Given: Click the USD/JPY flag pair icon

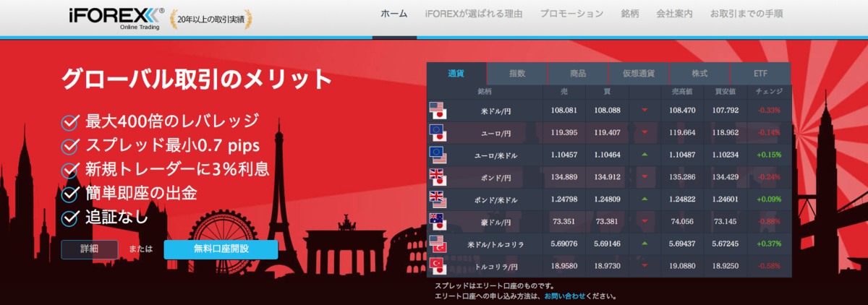Looking at the screenshot, I should coord(438,111).
